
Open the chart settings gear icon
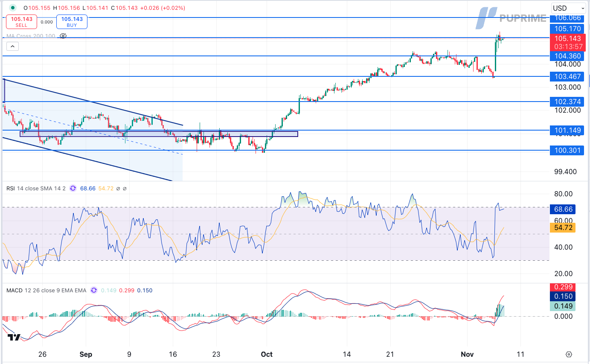(569, 355)
